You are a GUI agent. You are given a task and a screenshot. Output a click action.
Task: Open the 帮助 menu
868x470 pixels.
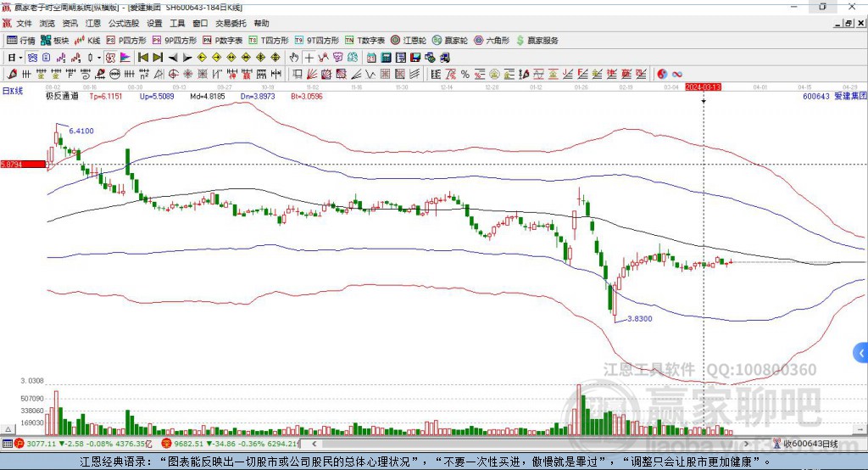coord(261,23)
